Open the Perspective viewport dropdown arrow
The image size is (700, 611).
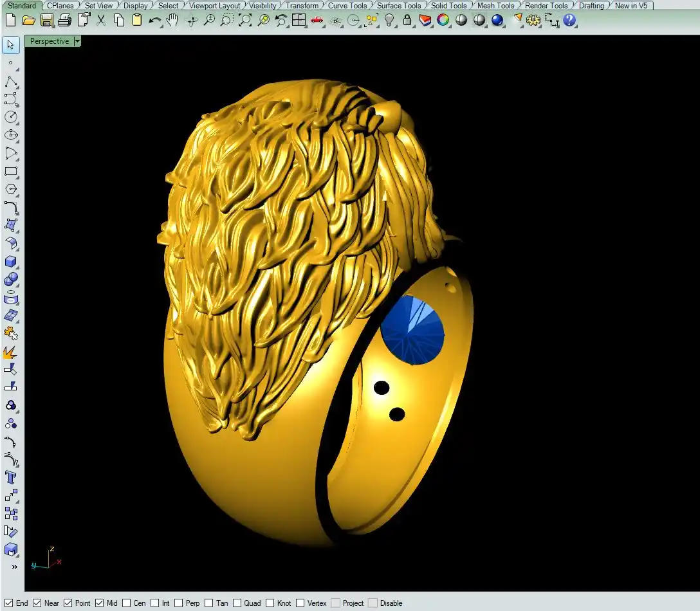click(77, 41)
